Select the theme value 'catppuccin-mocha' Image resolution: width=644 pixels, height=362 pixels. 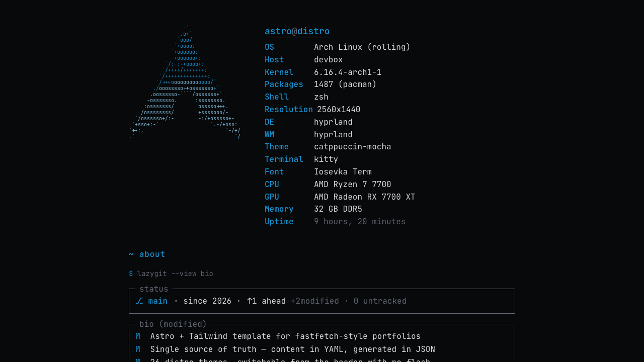353,147
